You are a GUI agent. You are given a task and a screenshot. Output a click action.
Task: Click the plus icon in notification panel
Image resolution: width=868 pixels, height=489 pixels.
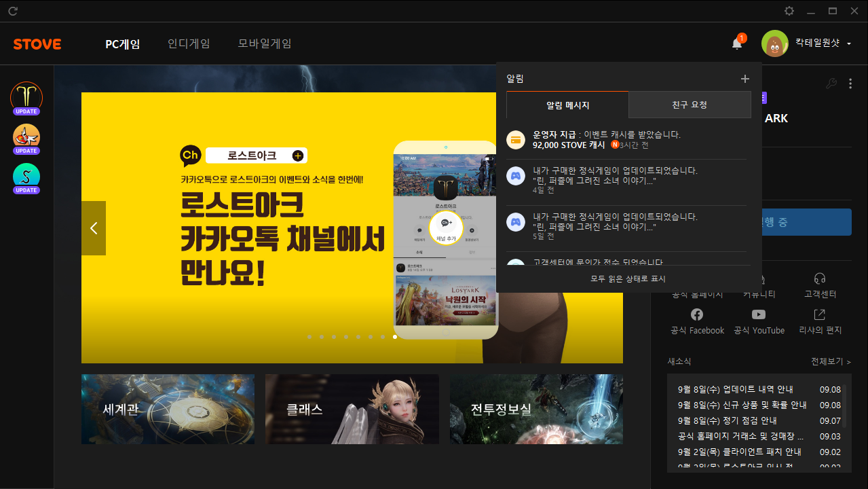(x=744, y=79)
